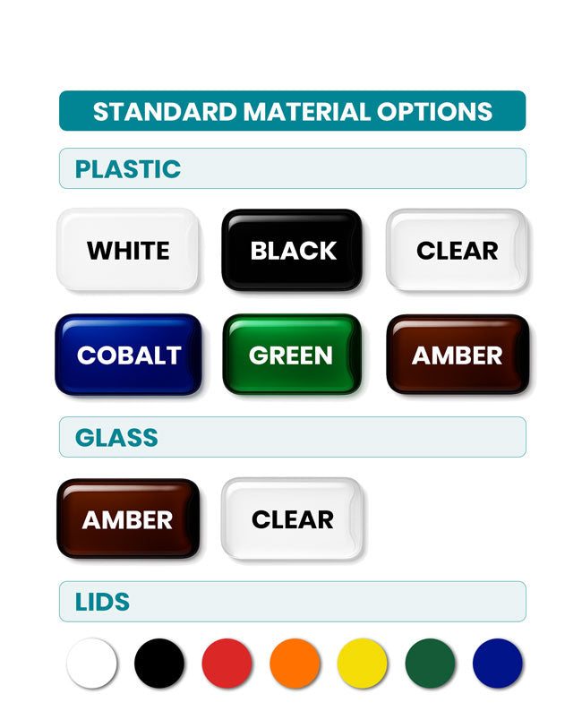Select the cobalt plastic option
582x728 pixels.
click(128, 355)
